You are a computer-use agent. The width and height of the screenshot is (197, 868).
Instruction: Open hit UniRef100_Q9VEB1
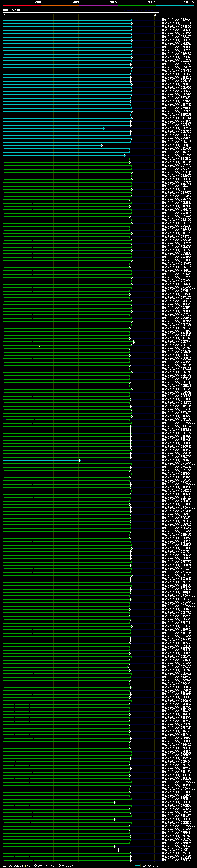177,454
